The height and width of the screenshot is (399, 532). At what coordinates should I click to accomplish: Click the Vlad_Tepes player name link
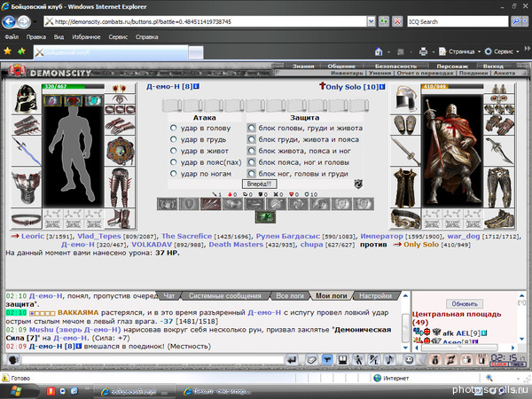coord(98,236)
